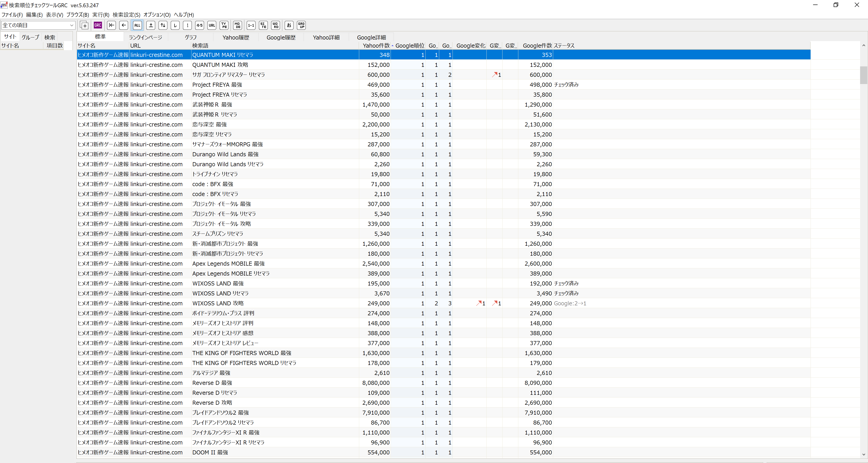Sort by the Yahoo件数 column header
868x463 pixels.
[x=376, y=45]
